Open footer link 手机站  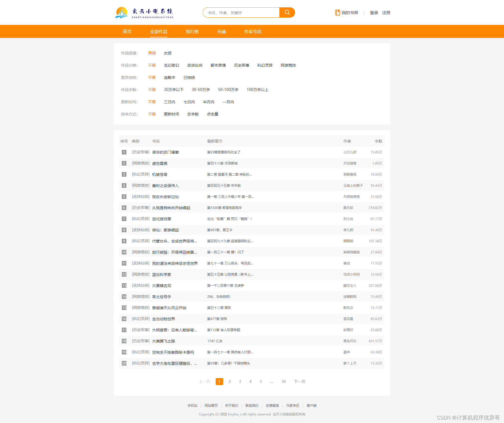click(192, 406)
